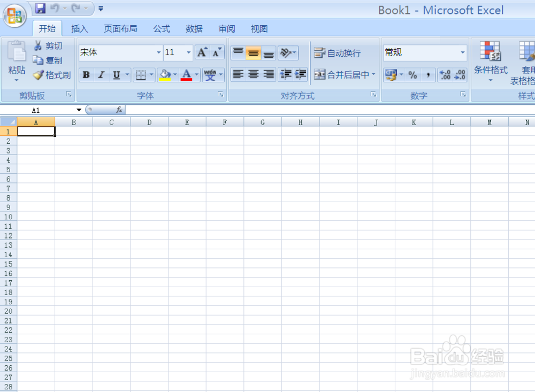This screenshot has height=392, width=535.
Task: Decrease indent in cell
Action: 285,74
